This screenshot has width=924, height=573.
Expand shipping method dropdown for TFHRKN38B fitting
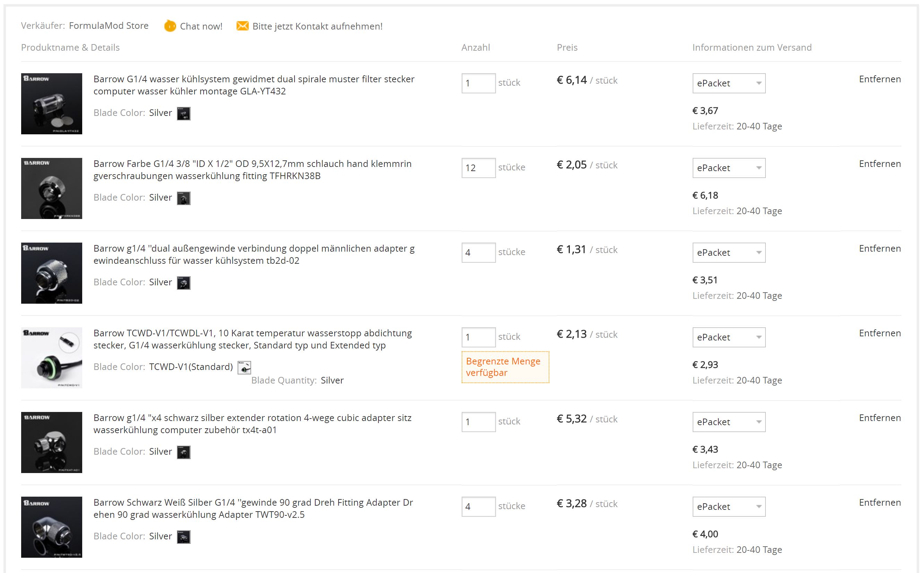(x=729, y=168)
